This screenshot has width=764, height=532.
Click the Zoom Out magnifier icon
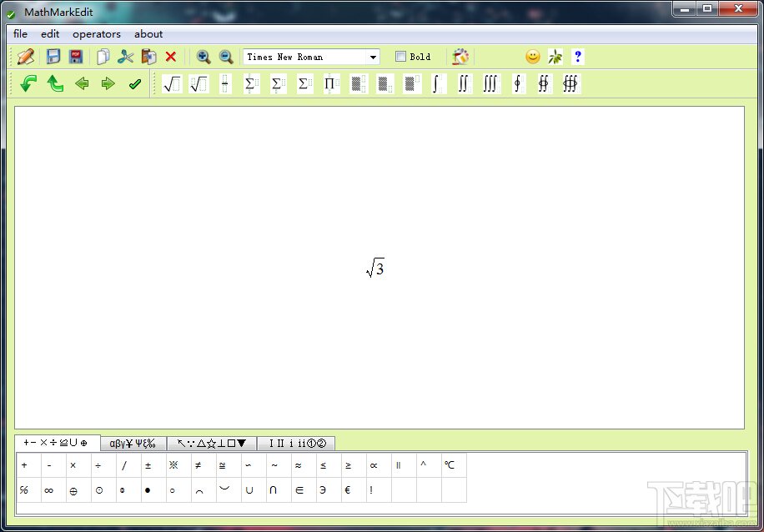click(x=225, y=57)
